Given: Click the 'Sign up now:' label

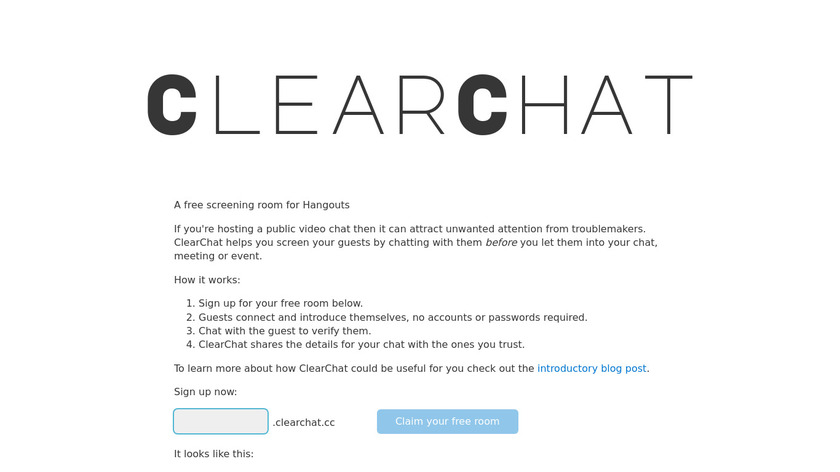Looking at the screenshot, I should point(205,391).
